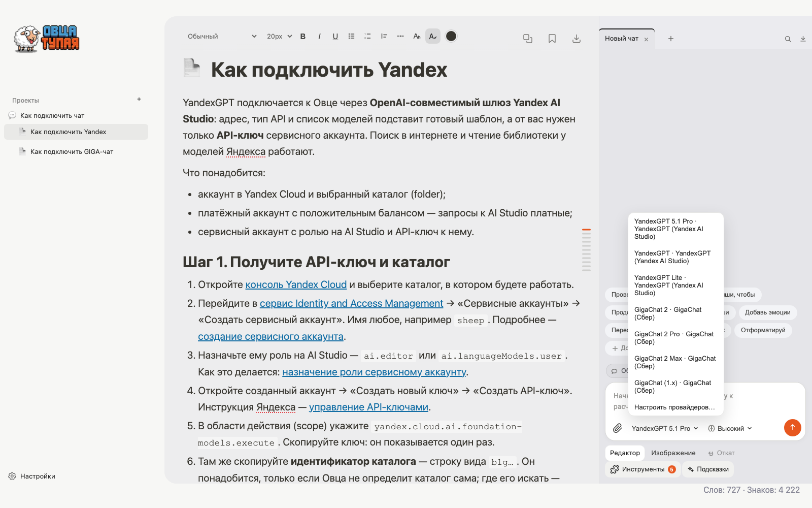Toggle the highlighted spellcheck A icon
812x508 pixels.
point(433,36)
